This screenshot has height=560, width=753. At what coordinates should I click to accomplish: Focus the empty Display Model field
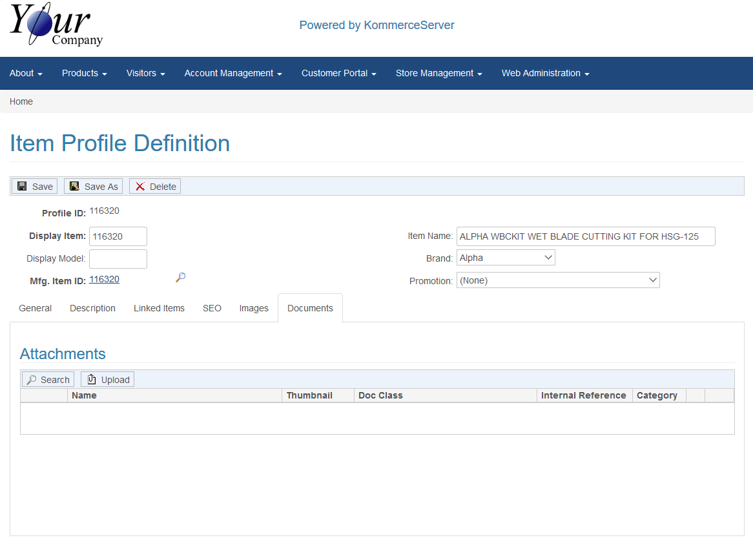[118, 259]
